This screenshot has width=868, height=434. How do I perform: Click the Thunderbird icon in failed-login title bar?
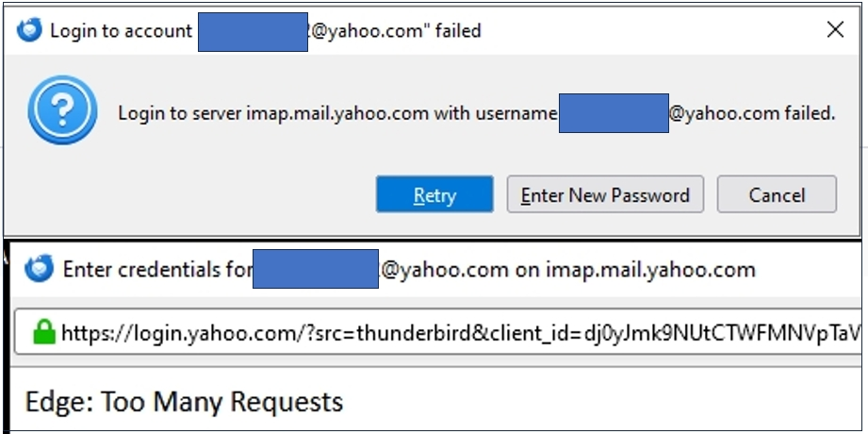pos(29,30)
